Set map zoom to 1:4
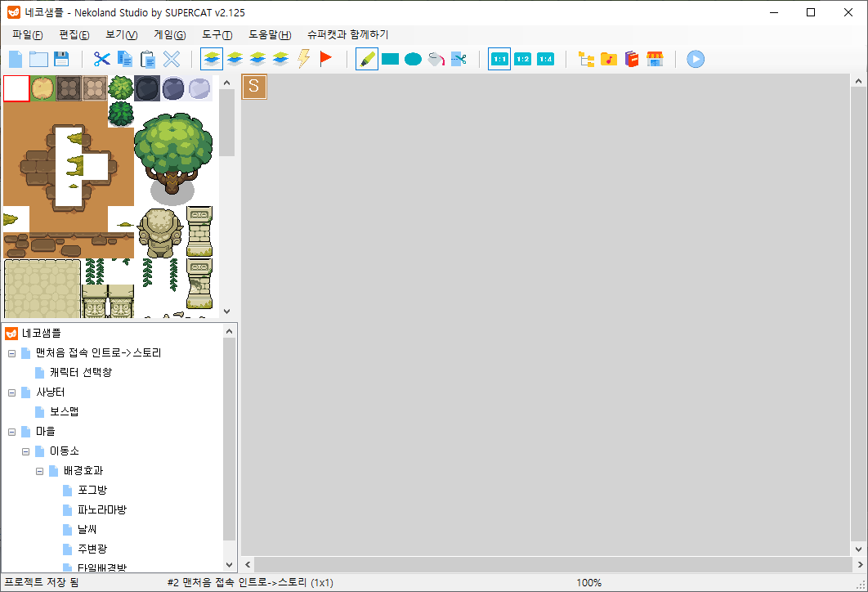The height and width of the screenshot is (592, 868). [545, 59]
